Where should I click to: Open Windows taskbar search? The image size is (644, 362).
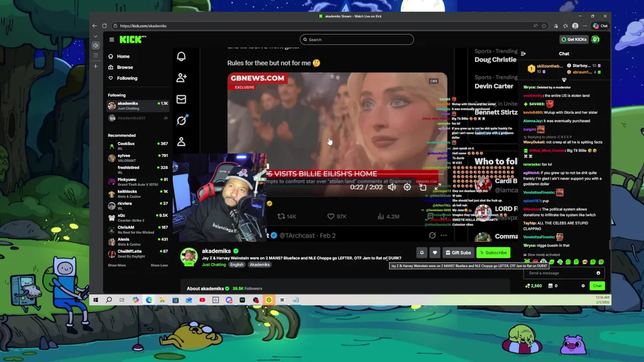pos(109,300)
